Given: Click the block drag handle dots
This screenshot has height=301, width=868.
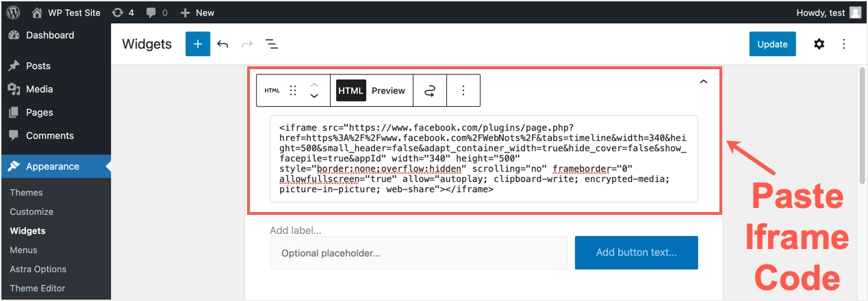Looking at the screenshot, I should pyautogui.click(x=293, y=90).
